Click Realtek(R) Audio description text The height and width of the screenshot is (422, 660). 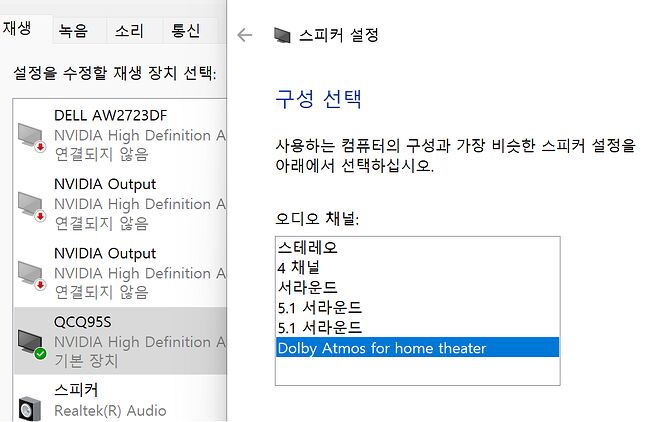[x=111, y=411]
